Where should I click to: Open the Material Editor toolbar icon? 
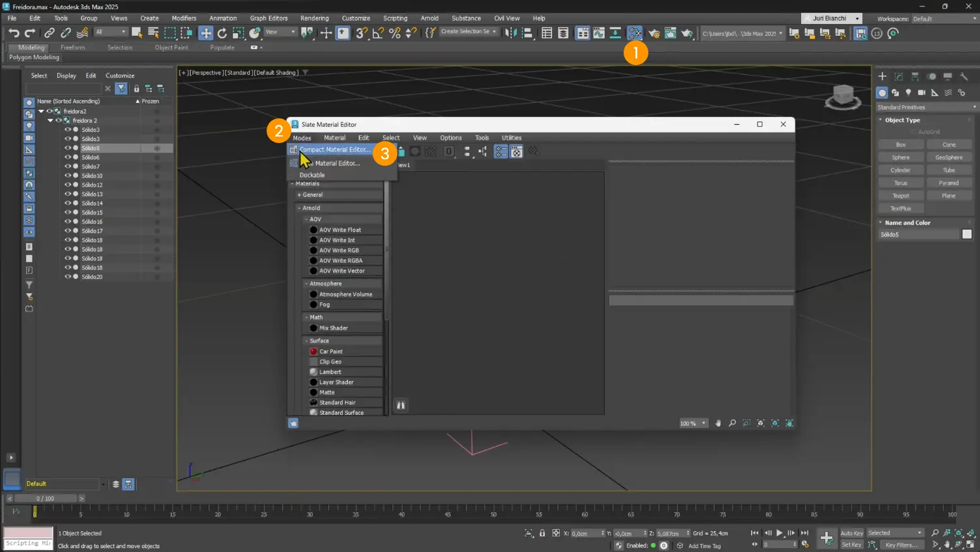635,33
